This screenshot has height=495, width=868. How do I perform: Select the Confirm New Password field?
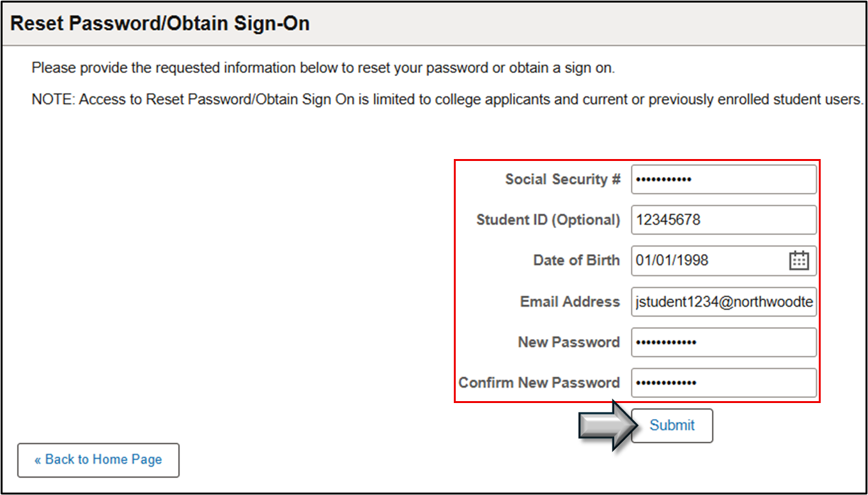[x=724, y=383]
